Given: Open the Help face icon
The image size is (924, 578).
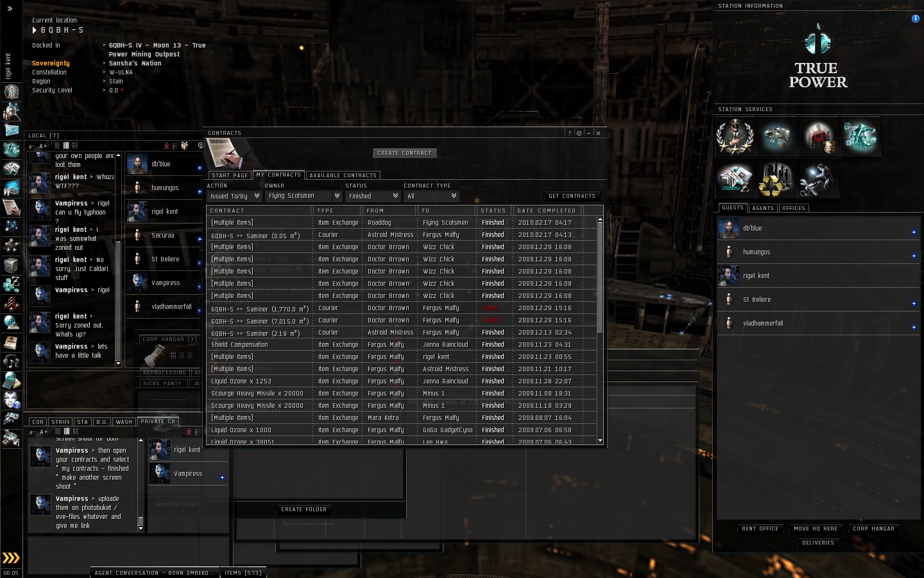Looking at the screenshot, I should tap(11, 399).
